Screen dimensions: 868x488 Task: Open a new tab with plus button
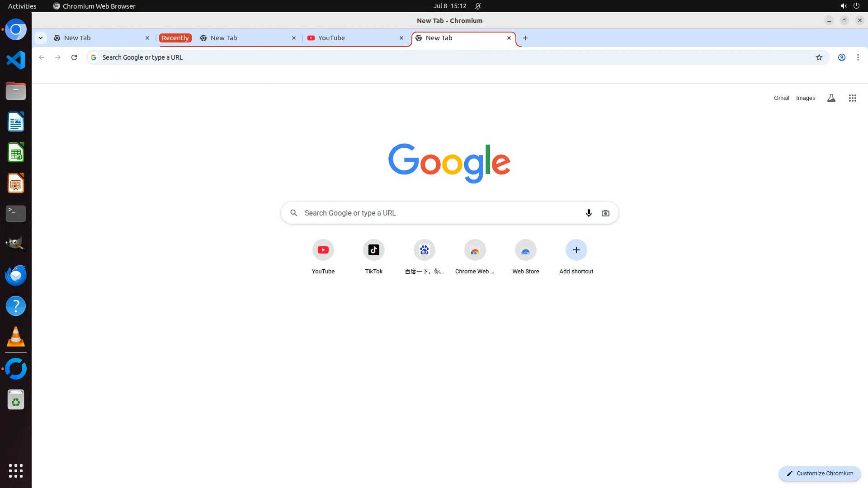[x=525, y=38]
